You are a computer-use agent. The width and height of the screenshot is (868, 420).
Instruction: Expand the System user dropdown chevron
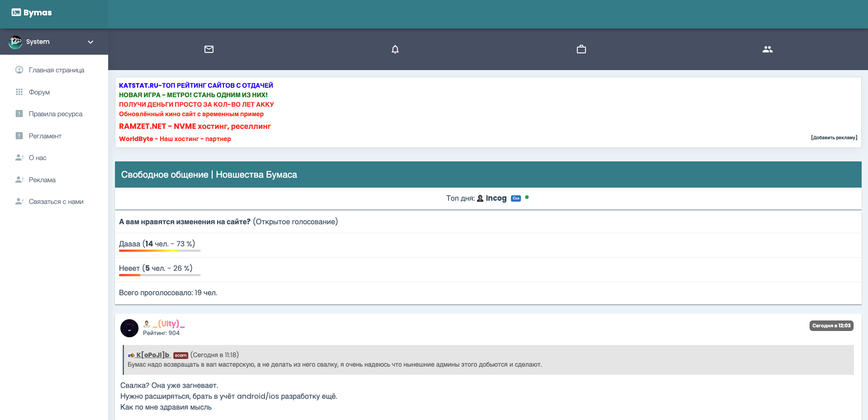coord(91,42)
